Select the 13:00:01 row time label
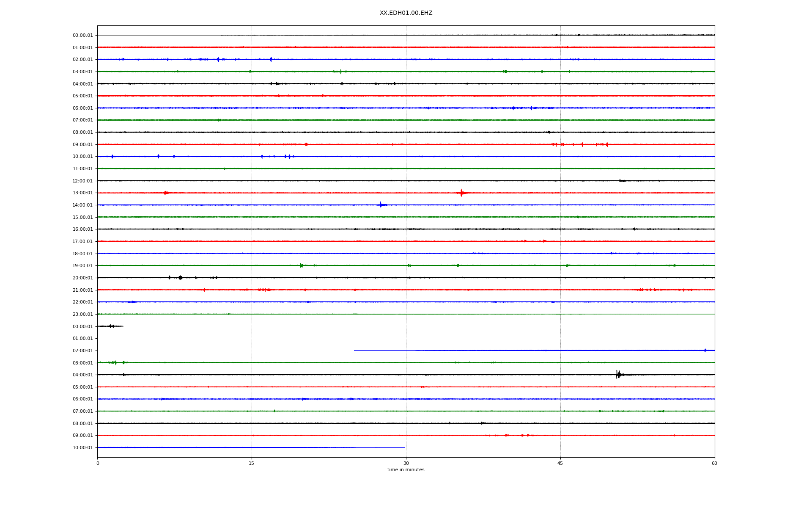This screenshot has width=812, height=508. (82, 193)
